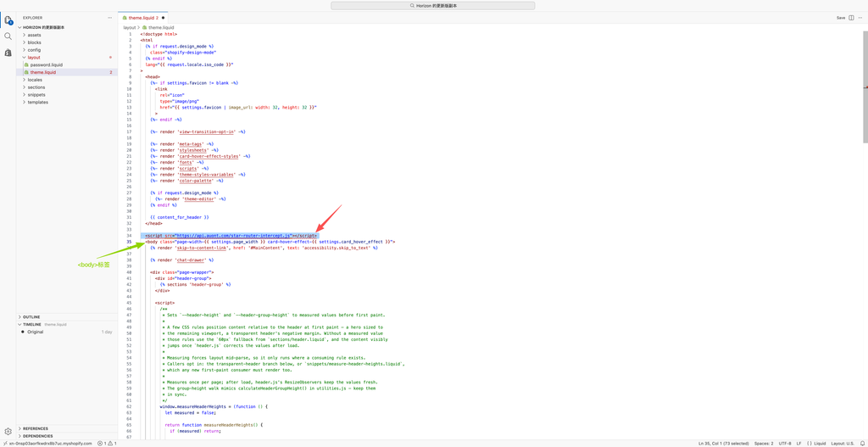Click the render 'view-transition-opt-in' line
The height and width of the screenshot is (447, 868).
[x=198, y=131]
